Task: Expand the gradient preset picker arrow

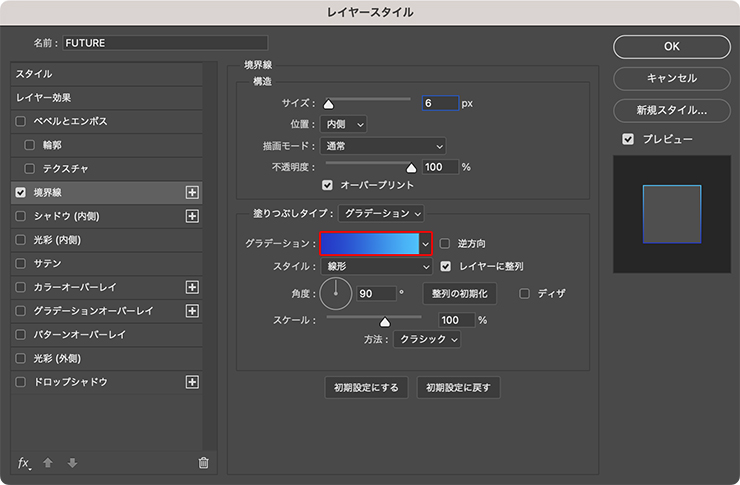Action: 424,244
